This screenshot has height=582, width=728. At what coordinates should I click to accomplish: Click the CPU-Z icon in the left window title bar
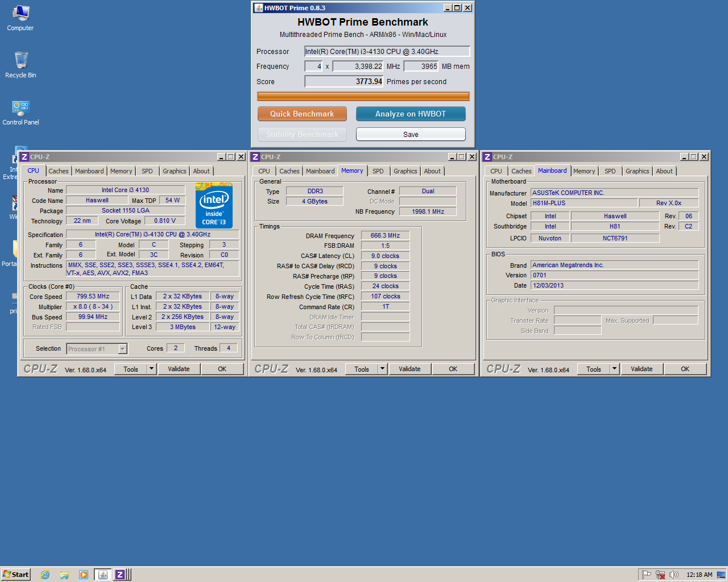click(x=24, y=157)
